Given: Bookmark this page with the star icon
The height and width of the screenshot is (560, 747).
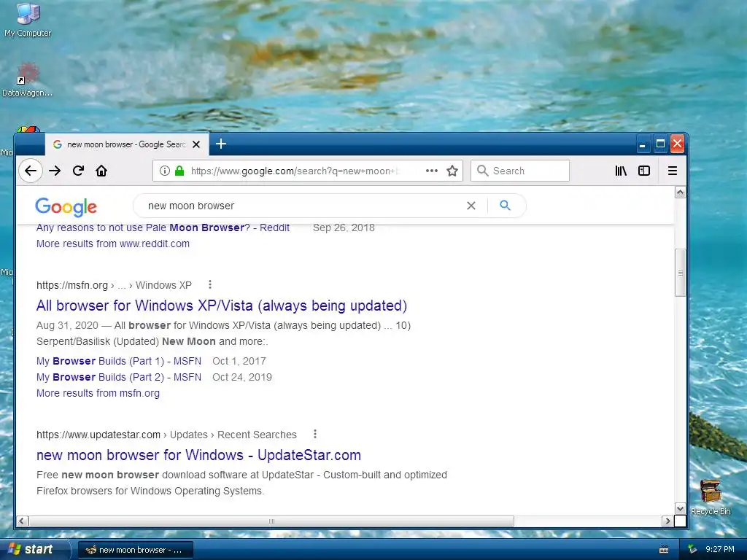Looking at the screenshot, I should pyautogui.click(x=452, y=171).
